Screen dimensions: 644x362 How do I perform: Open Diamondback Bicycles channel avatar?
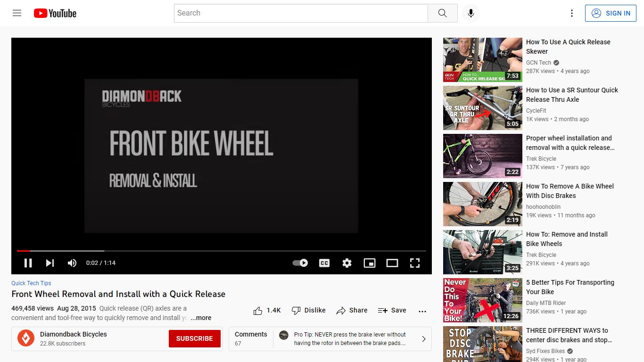tap(26, 338)
